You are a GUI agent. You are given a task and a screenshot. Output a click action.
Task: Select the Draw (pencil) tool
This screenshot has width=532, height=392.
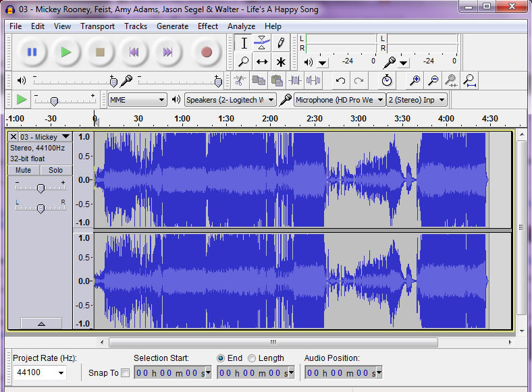[281, 43]
